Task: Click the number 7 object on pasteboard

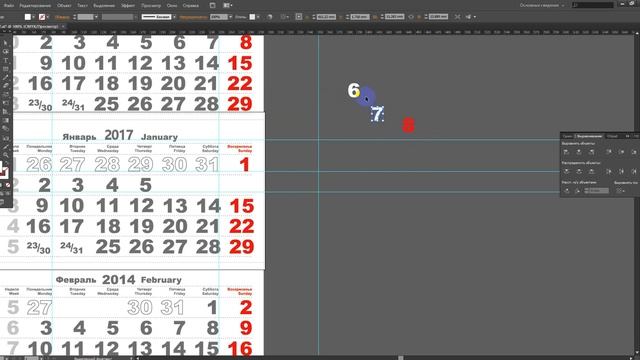Action: click(x=378, y=114)
